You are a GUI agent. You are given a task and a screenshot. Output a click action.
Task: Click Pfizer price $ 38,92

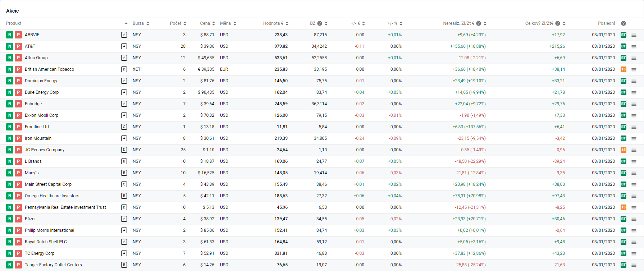pos(207,219)
